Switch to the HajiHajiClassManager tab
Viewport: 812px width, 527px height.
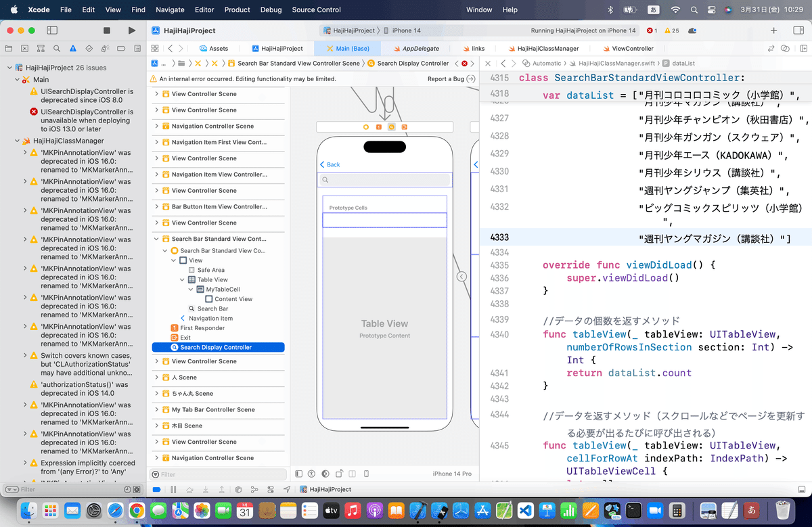(x=543, y=49)
